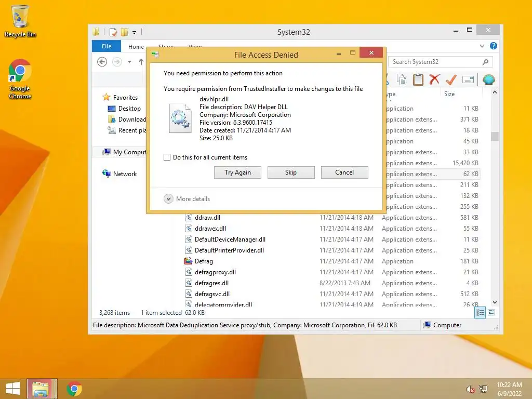The height and width of the screenshot is (399, 532).
Task: Open File Explorer in taskbar
Action: tap(42, 389)
